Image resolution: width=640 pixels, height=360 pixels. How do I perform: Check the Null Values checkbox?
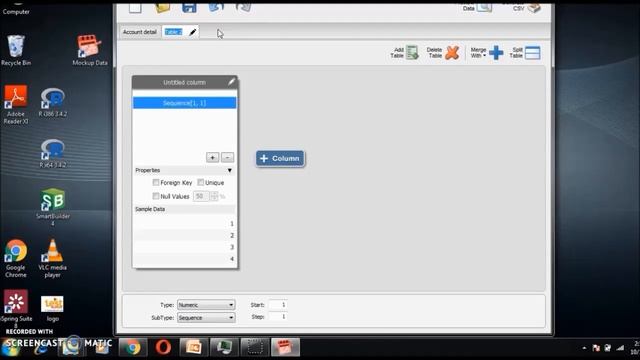156,196
